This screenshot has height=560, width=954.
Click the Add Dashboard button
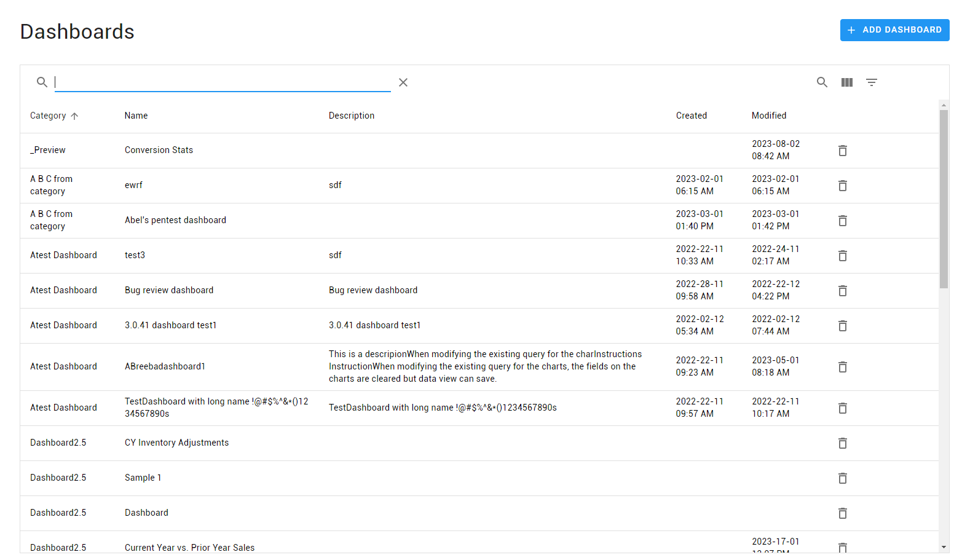pyautogui.click(x=894, y=30)
